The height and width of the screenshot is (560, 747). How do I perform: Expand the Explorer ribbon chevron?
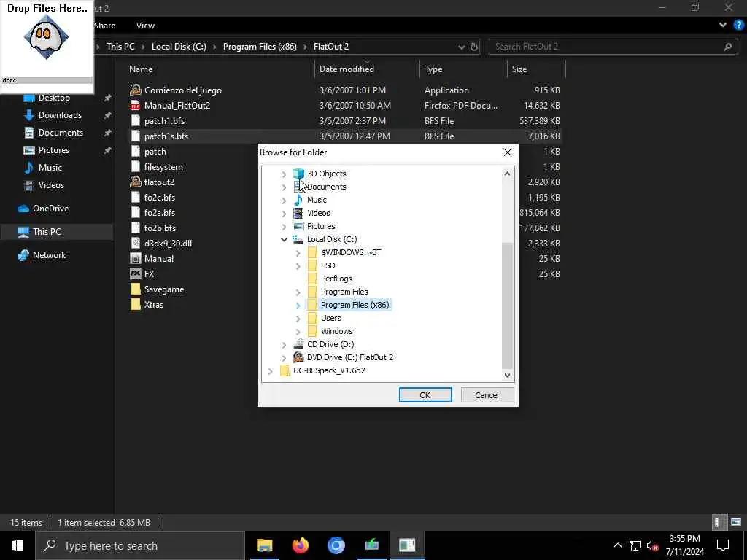coord(723,26)
